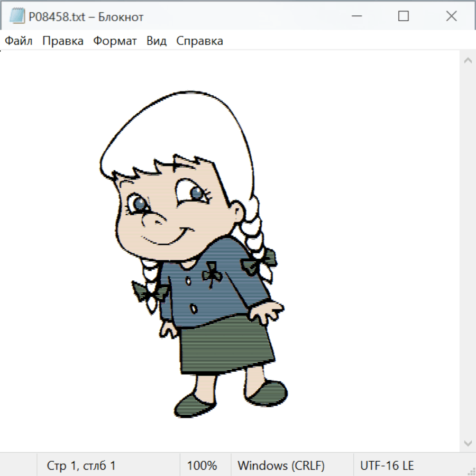Minimize the Блокнот window
Image resolution: width=476 pixels, height=476 pixels.
355,16
